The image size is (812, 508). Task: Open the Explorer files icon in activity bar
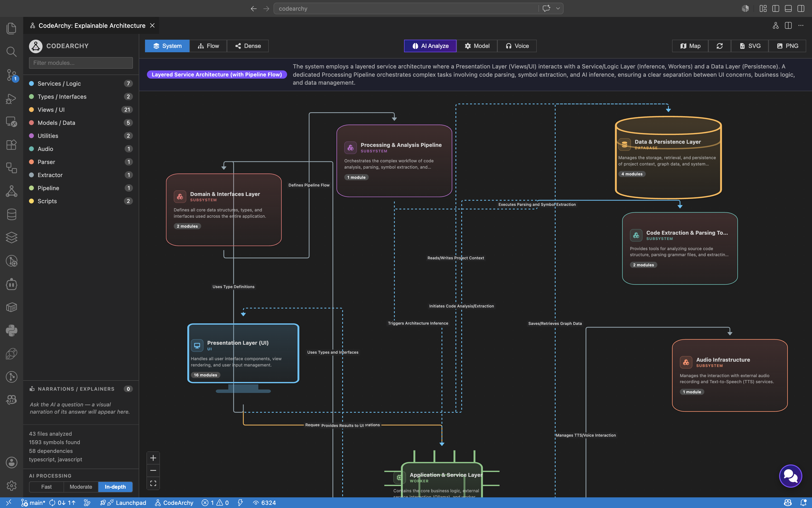click(x=11, y=28)
